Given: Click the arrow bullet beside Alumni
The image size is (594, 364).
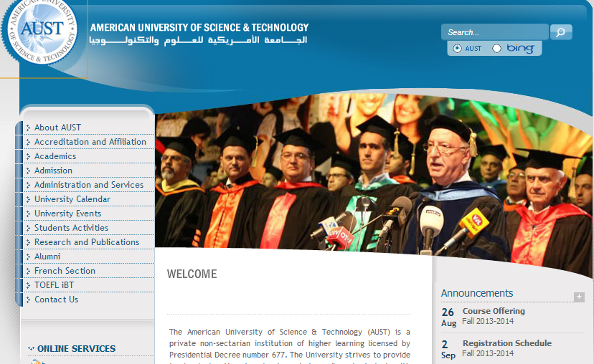Looking at the screenshot, I should [x=28, y=257].
